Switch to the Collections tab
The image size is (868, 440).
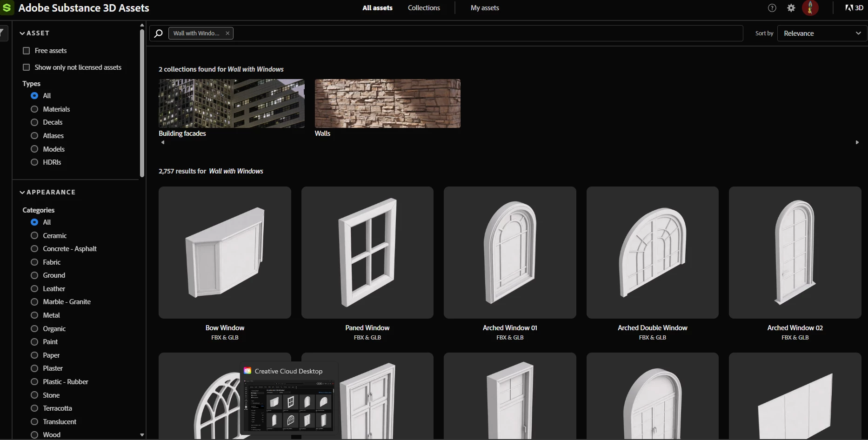[424, 8]
